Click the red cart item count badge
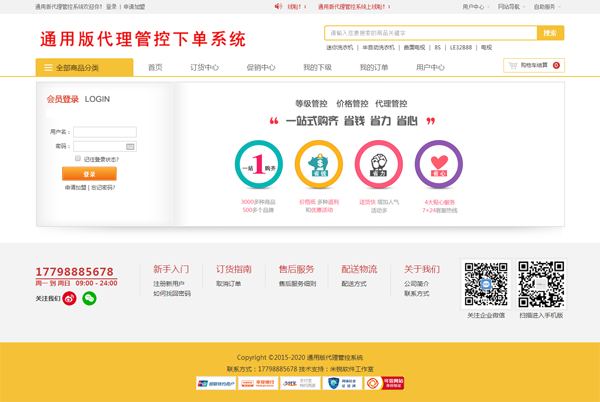600x402 pixels. click(x=556, y=65)
